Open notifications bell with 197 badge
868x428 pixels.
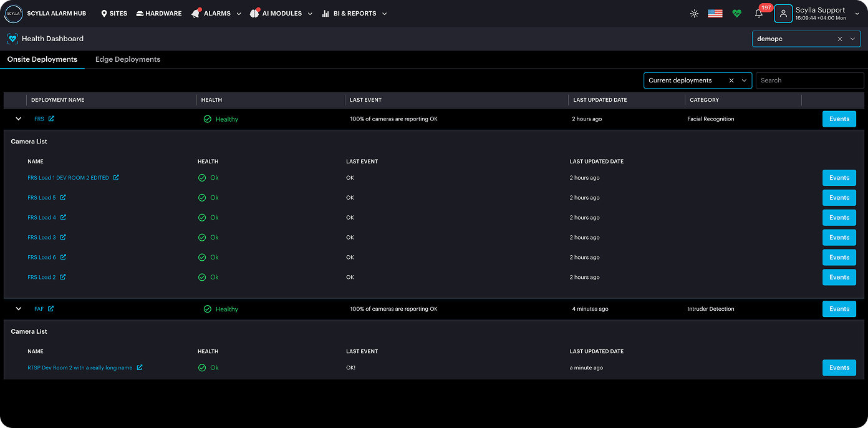759,14
